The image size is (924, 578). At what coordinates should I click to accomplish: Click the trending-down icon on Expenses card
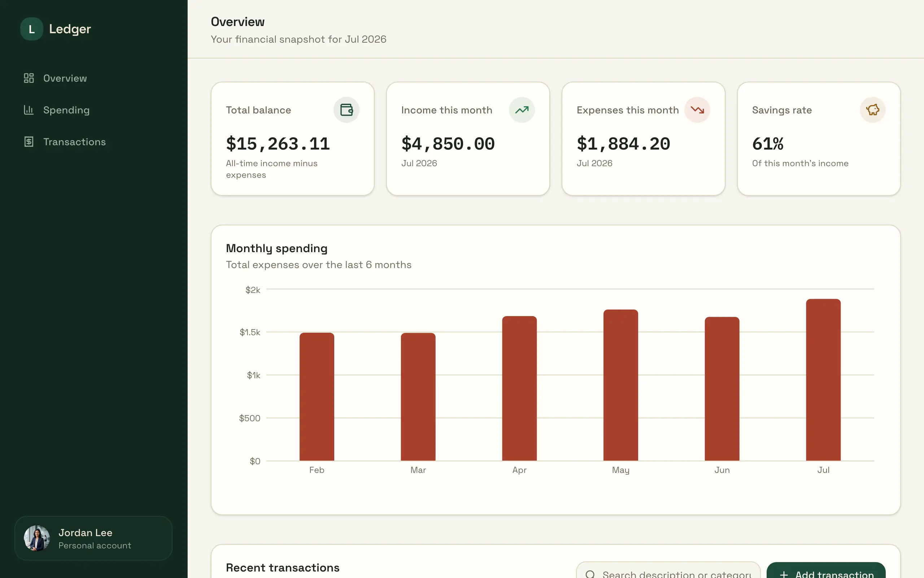697,110
